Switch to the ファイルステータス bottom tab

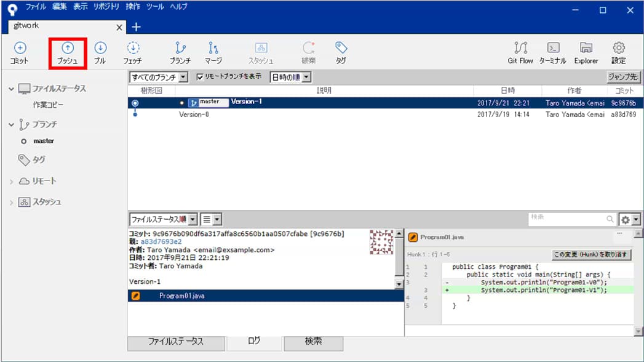point(175,341)
